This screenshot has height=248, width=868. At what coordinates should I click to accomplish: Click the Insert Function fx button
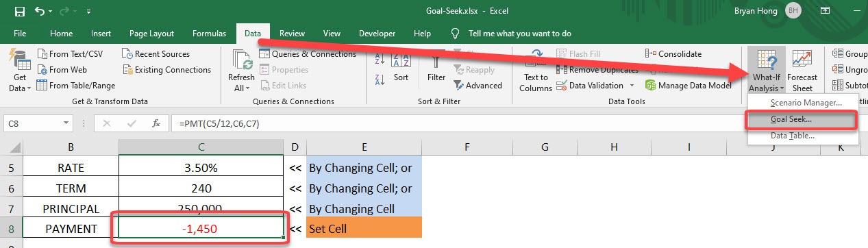pyautogui.click(x=156, y=124)
